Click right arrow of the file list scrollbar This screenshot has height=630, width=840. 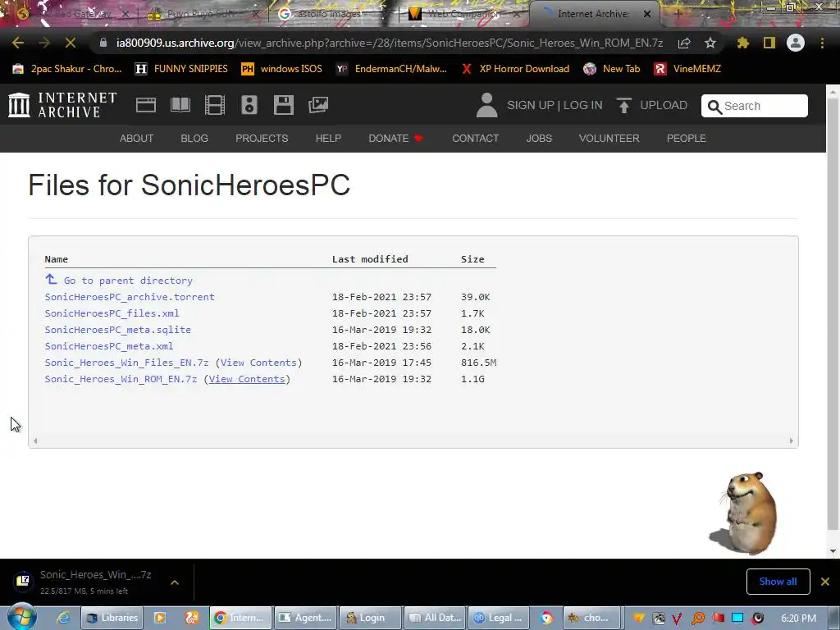[x=792, y=441]
